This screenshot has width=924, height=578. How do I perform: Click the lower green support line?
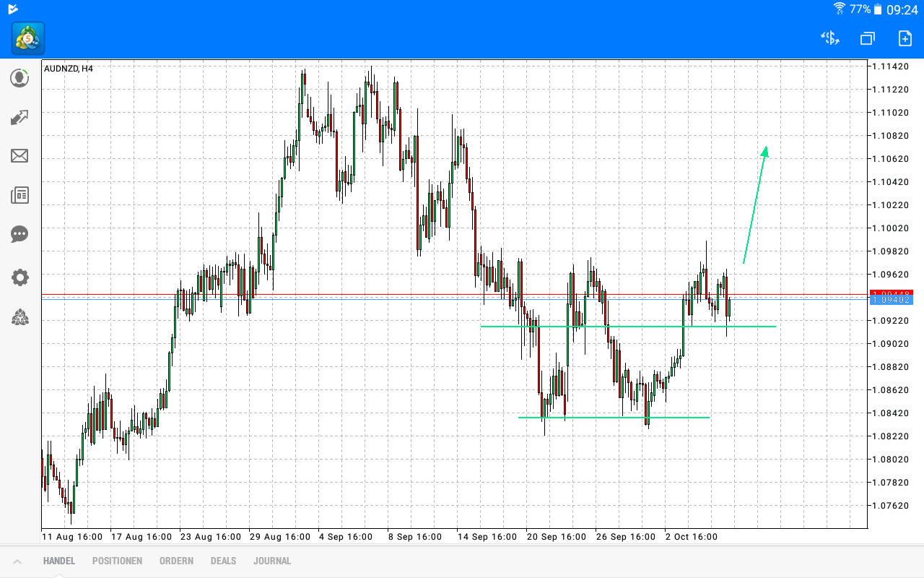tap(614, 417)
